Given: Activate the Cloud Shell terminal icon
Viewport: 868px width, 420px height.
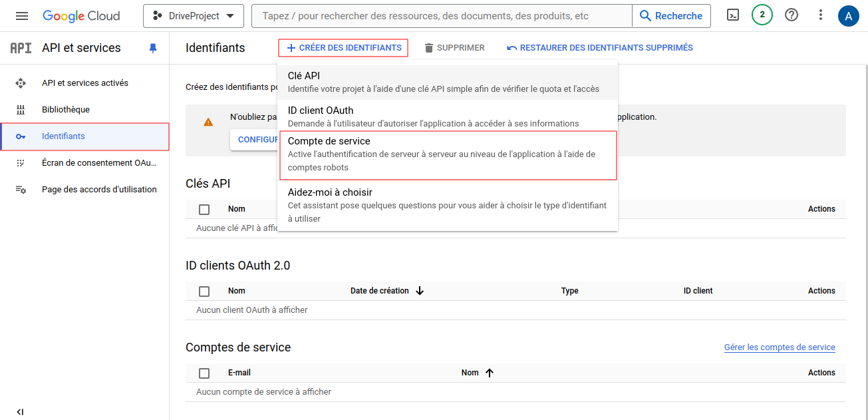Looking at the screenshot, I should [732, 14].
